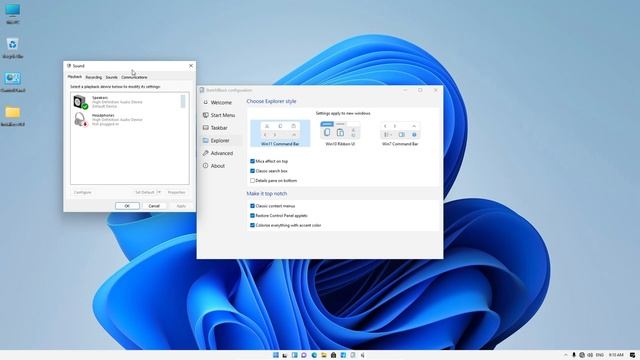Screen dimensions: 640x360
Task: Open the Start Menu section
Action: point(221,115)
